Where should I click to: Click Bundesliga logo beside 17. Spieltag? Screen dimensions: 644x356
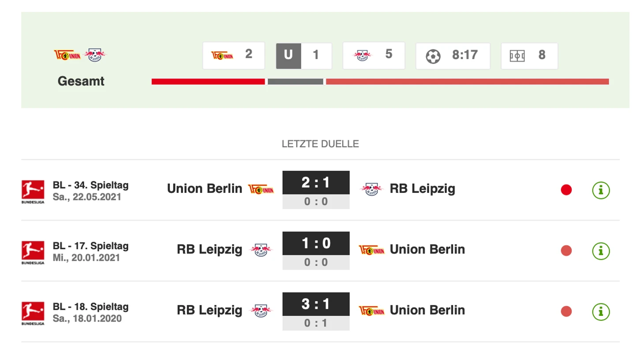coord(33,251)
